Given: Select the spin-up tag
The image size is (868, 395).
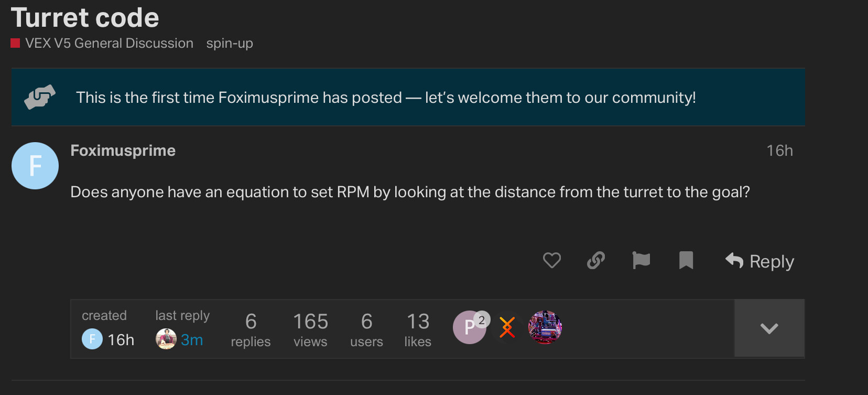Looking at the screenshot, I should pyautogui.click(x=230, y=43).
